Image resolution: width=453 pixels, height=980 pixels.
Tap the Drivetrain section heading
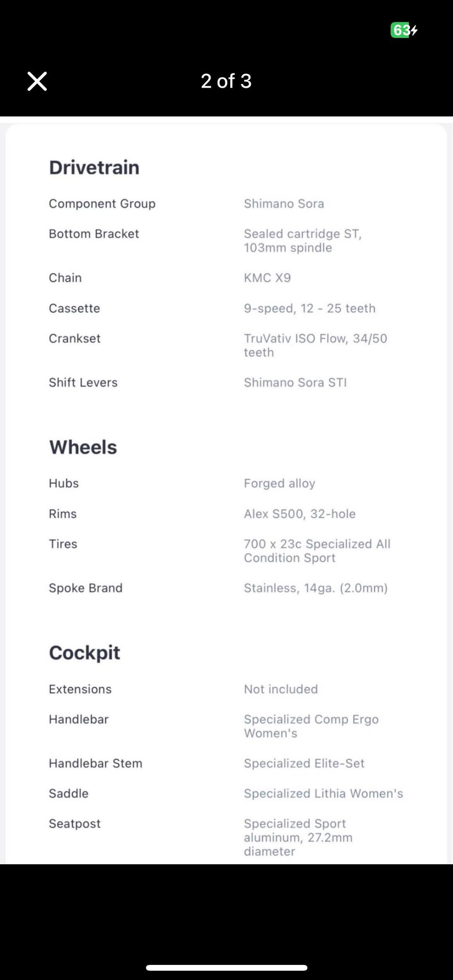pyautogui.click(x=94, y=167)
